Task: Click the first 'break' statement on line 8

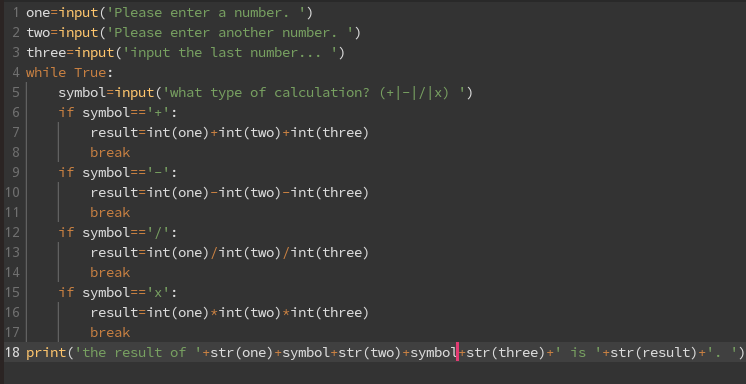Action: pos(110,153)
